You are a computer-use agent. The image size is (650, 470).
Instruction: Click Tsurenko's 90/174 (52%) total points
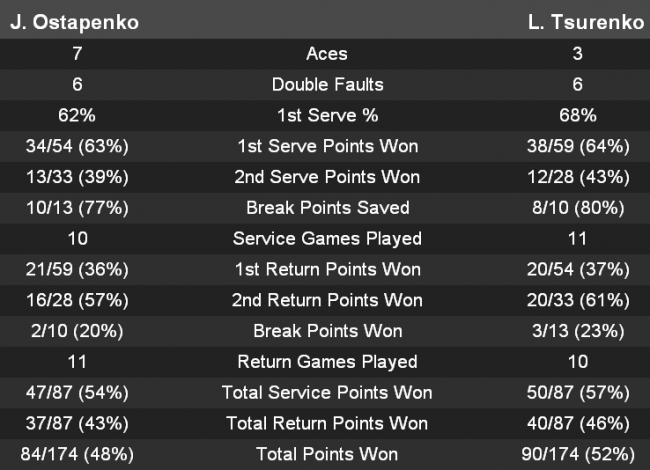click(x=578, y=454)
